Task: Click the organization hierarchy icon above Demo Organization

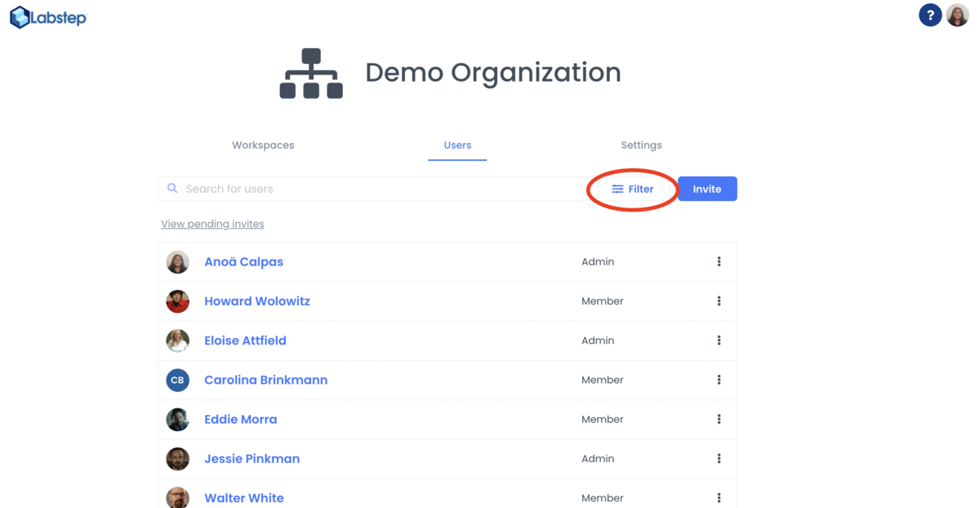Action: [311, 73]
